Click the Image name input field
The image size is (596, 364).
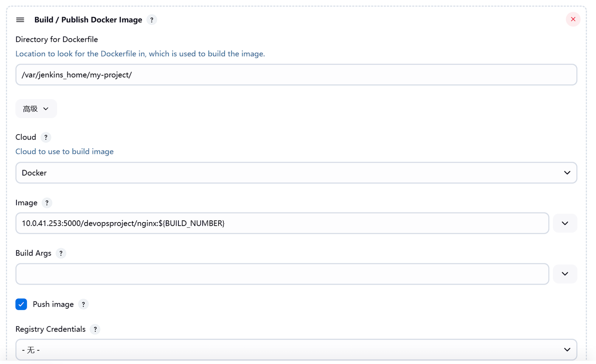point(282,223)
